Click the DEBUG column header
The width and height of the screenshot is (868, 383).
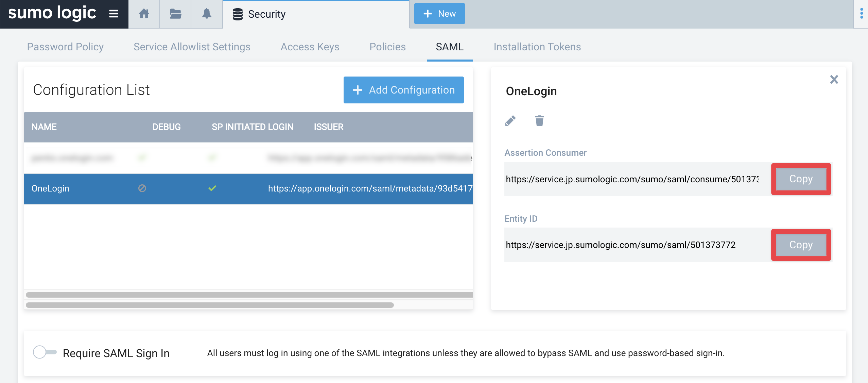167,127
